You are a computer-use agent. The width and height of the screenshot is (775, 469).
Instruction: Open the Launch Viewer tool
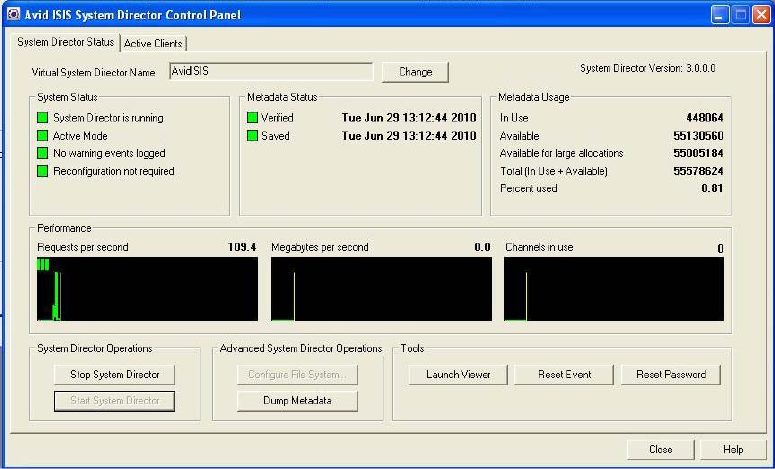[458, 375]
